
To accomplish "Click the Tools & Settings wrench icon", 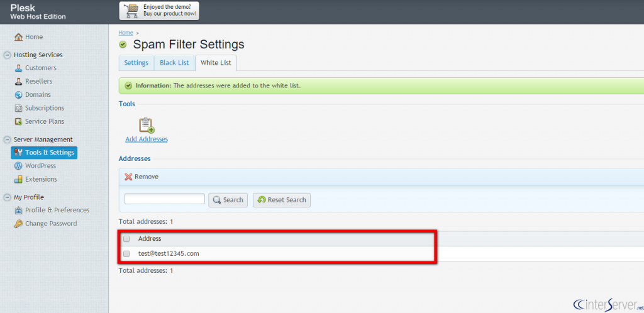I will click(18, 153).
